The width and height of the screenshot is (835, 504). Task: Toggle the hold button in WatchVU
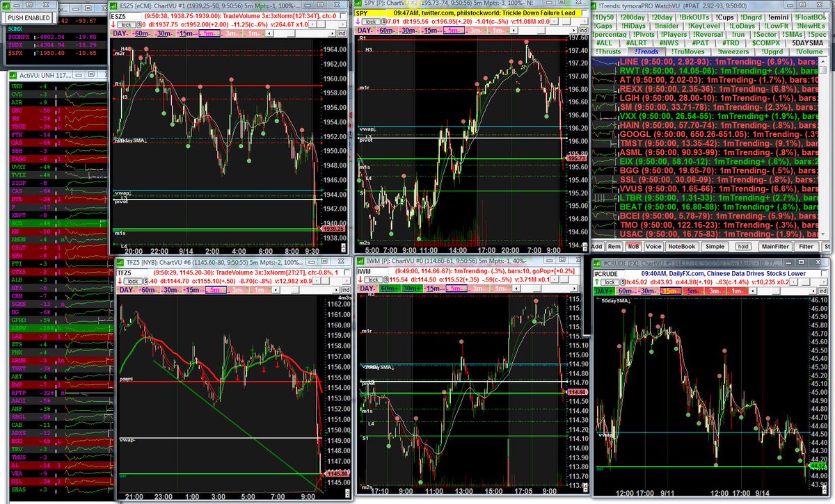tap(743, 246)
